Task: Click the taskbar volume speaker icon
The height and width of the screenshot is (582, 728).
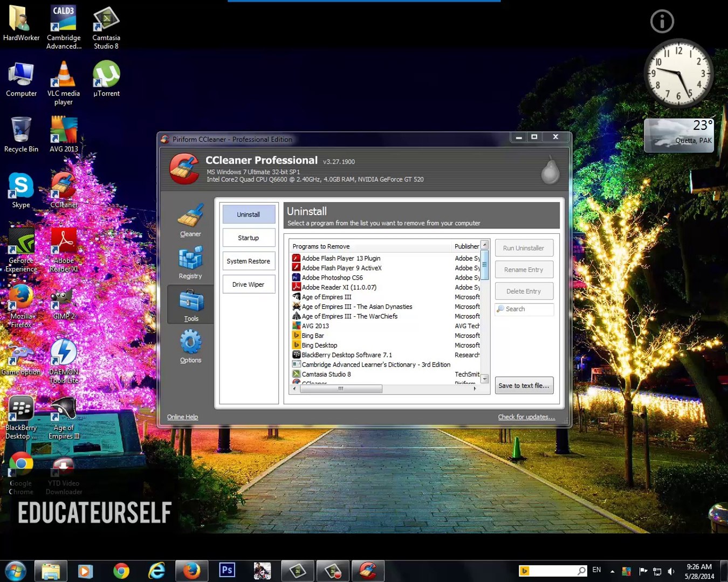Action: 671,571
